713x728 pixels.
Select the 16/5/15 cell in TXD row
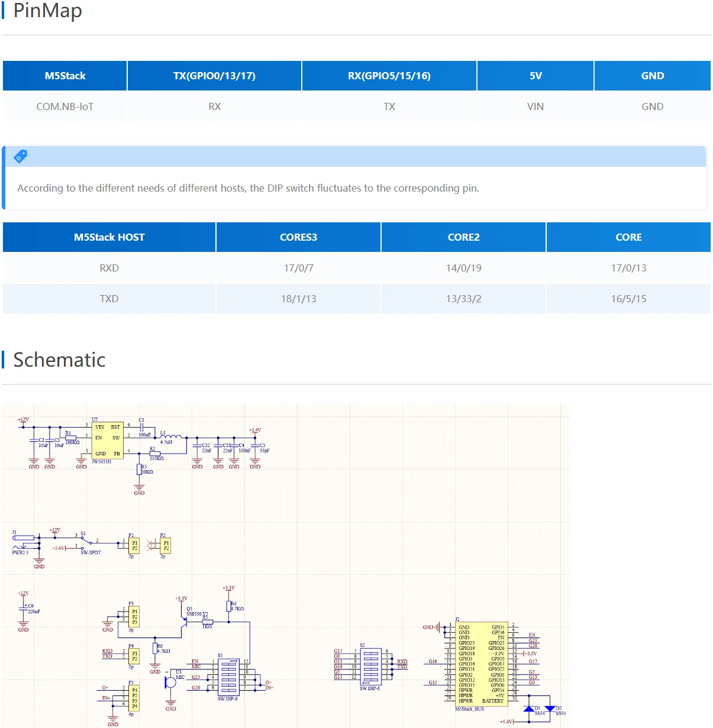[x=628, y=299]
